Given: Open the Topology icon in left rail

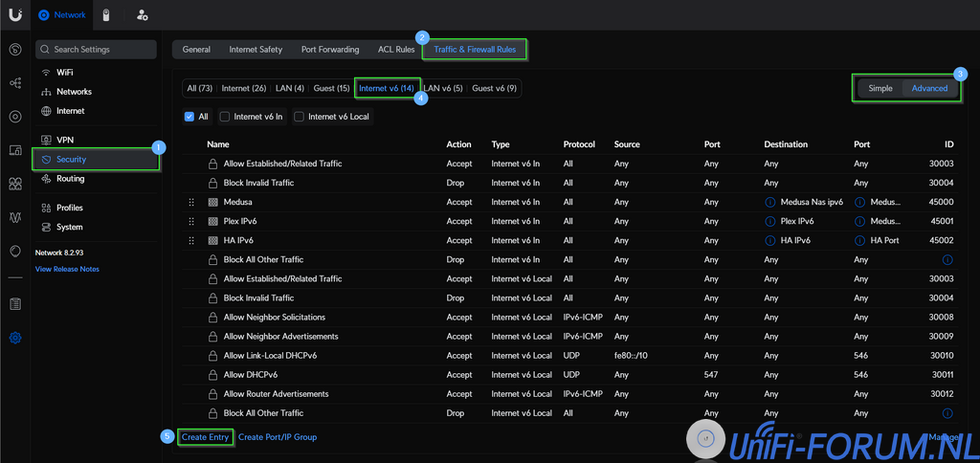Looking at the screenshot, I should pyautogui.click(x=15, y=83).
